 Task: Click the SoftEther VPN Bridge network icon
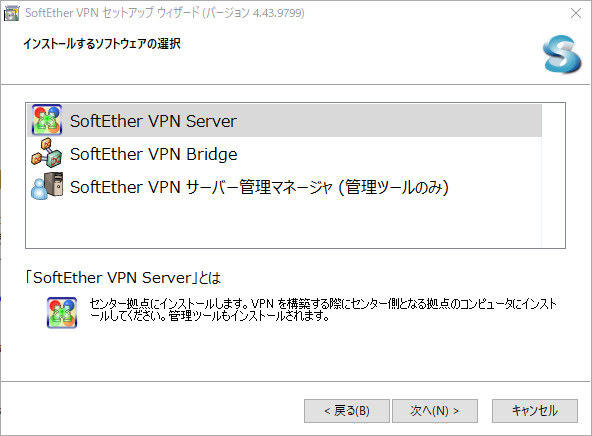pyautogui.click(x=47, y=153)
